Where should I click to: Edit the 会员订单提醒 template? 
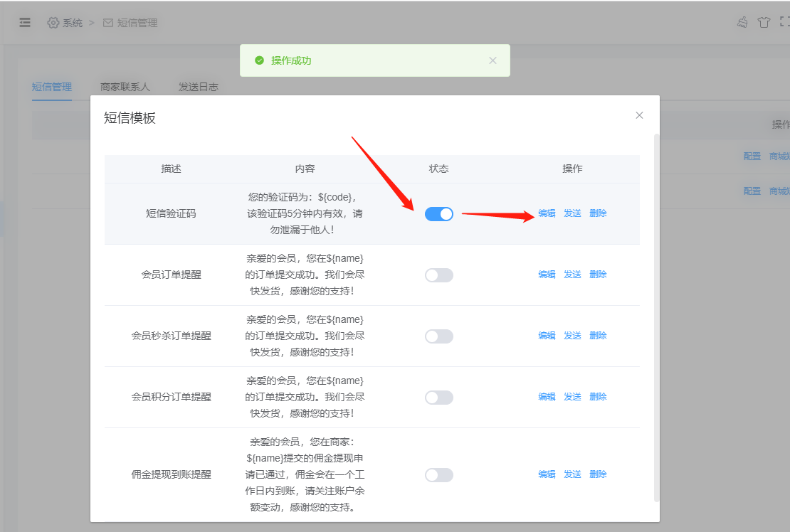547,275
